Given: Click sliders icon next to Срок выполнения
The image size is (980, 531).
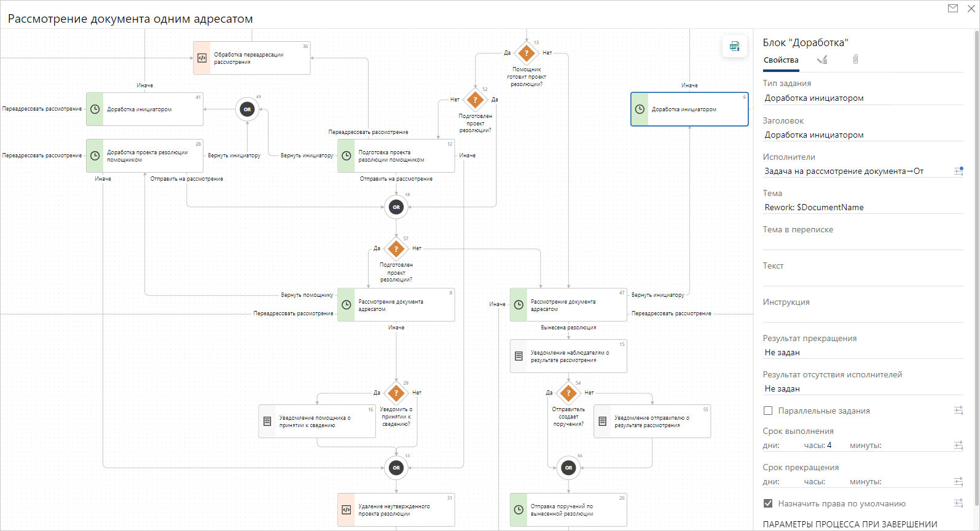Looking at the screenshot, I should tap(958, 445).
